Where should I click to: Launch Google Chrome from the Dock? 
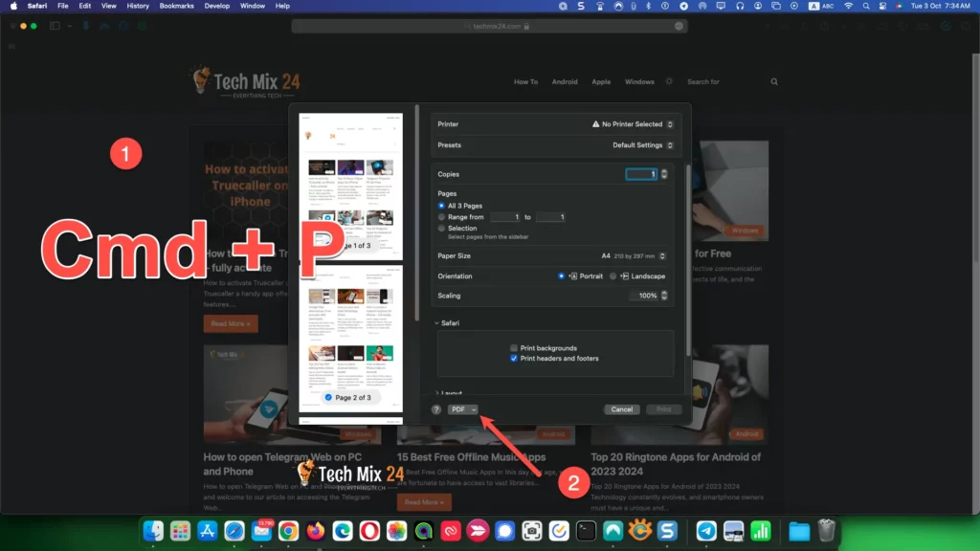[288, 531]
